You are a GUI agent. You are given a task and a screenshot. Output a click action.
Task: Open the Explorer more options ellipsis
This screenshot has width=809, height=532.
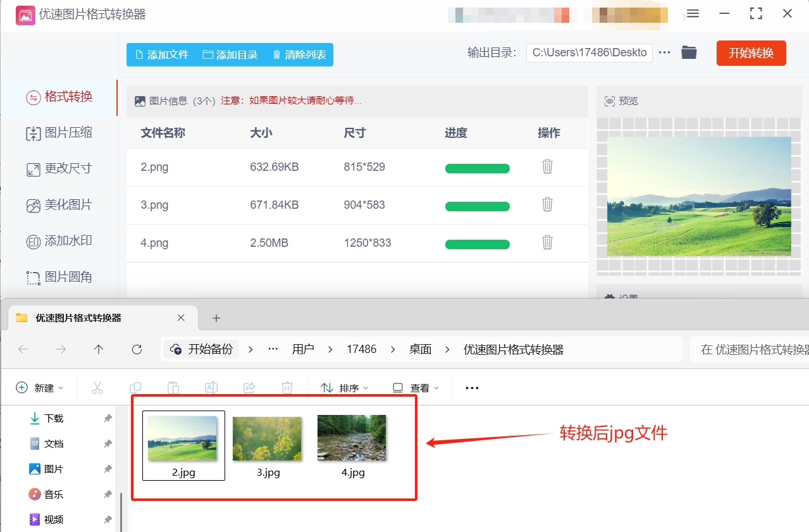(472, 388)
